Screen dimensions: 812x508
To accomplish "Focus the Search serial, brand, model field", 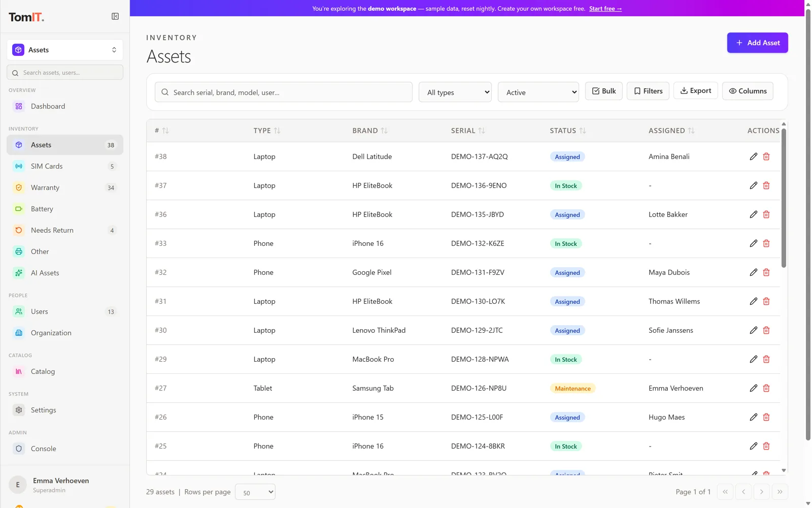I will (284, 92).
